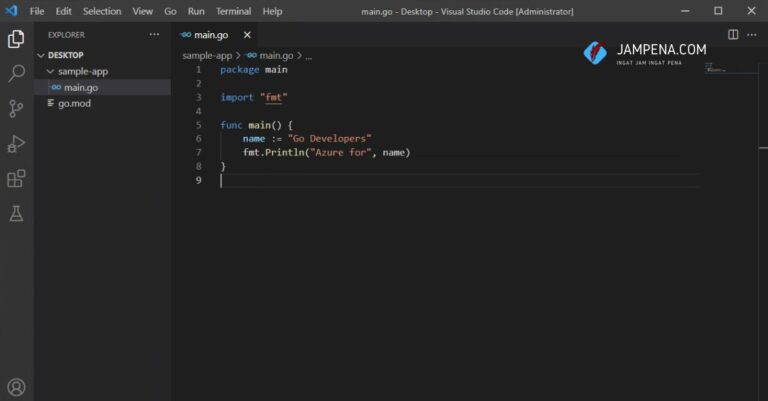Screen dimensions: 768x401
Task: Open the Accounts menu icon
Action: click(x=16, y=387)
